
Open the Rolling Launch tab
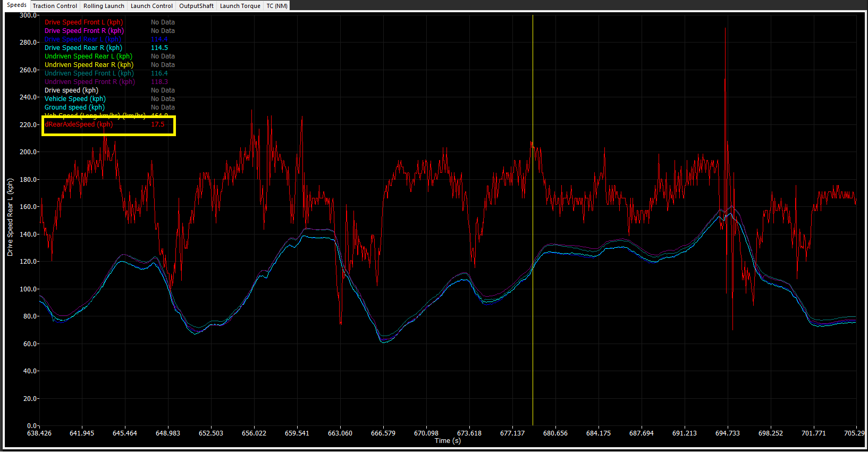coord(104,6)
